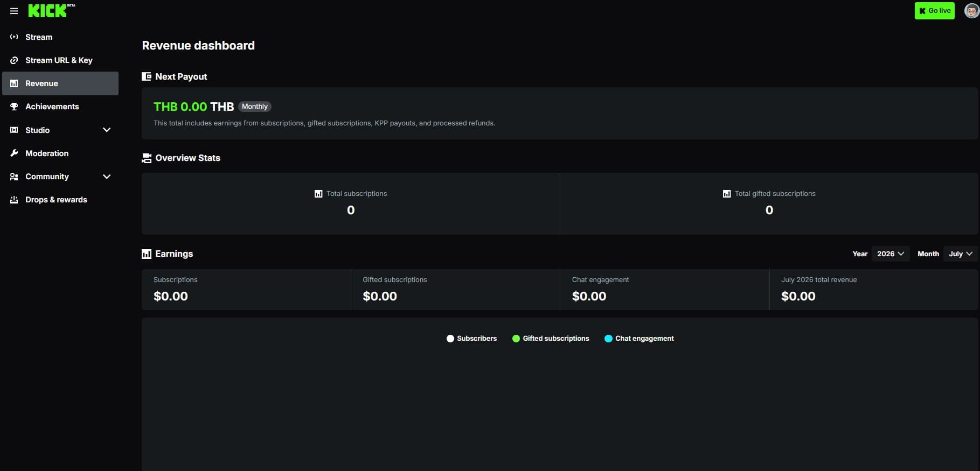Click the Overview Stats heading icon
The width and height of the screenshot is (980, 471).
click(147, 158)
